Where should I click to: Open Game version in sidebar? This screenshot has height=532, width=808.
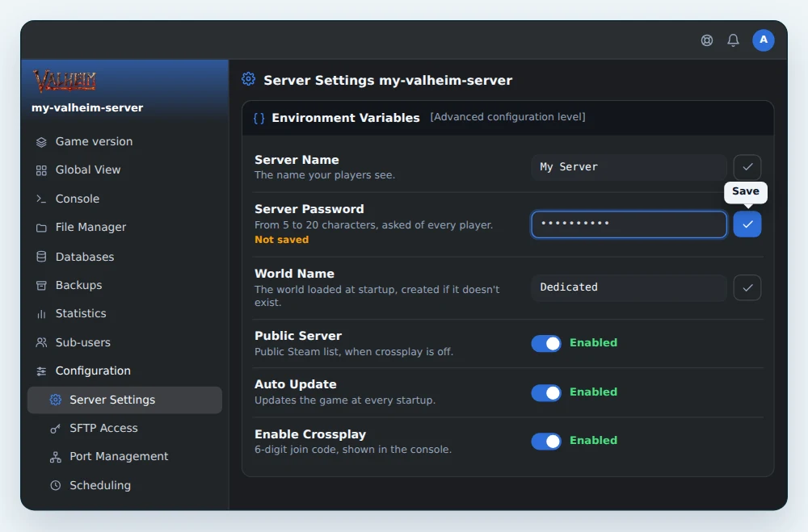tap(124, 141)
